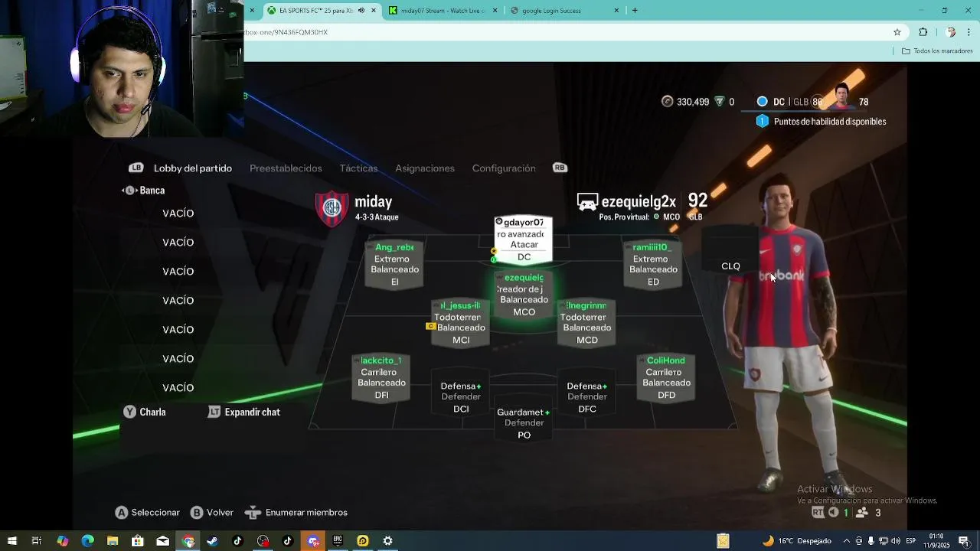Click the Windows Start button
This screenshot has height=551, width=980.
(11, 541)
